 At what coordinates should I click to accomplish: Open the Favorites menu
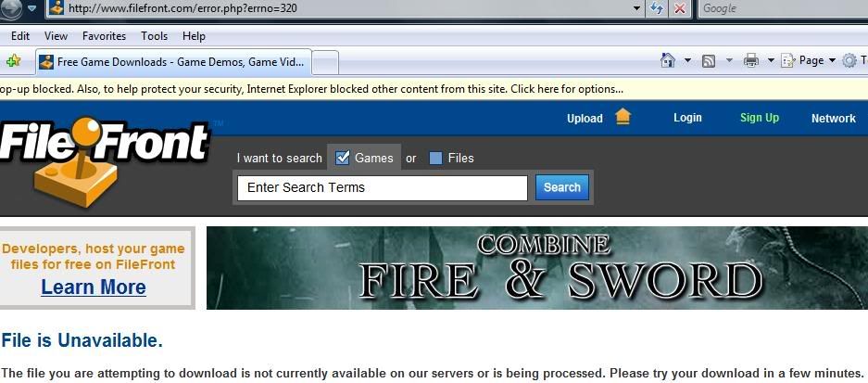104,36
